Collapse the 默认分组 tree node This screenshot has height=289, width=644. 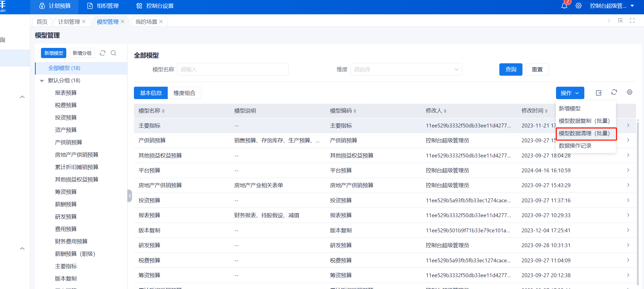[x=42, y=81]
